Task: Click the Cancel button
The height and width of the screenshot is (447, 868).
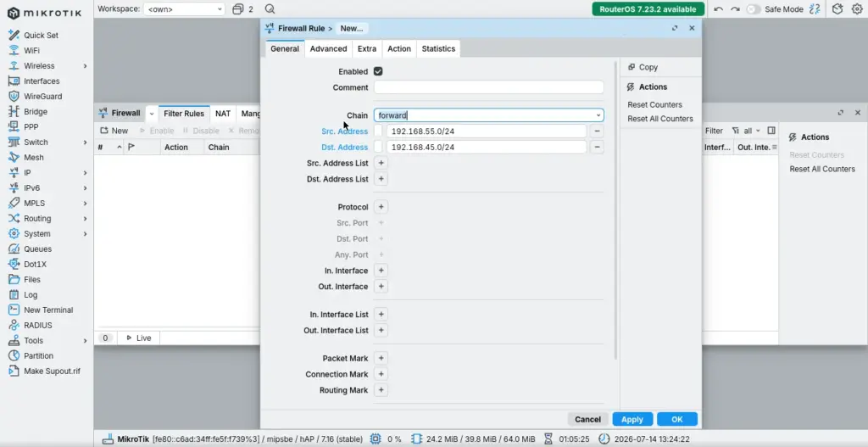Action: pyautogui.click(x=587, y=419)
